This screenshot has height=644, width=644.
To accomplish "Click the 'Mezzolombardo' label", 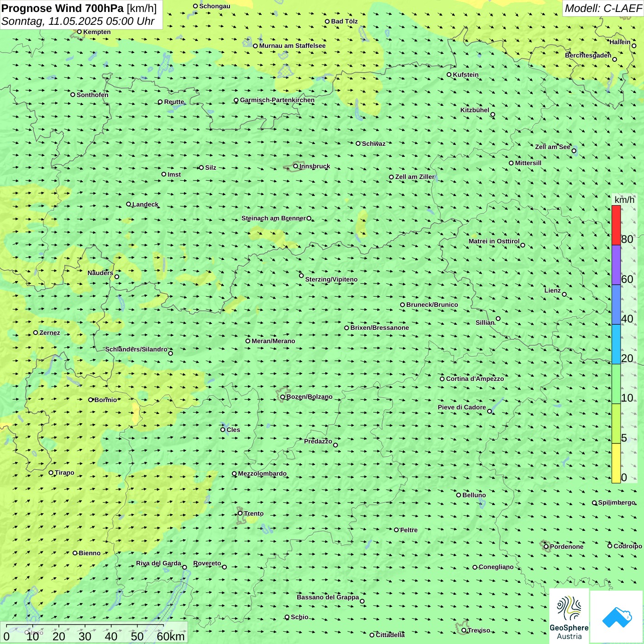I will (x=262, y=473).
